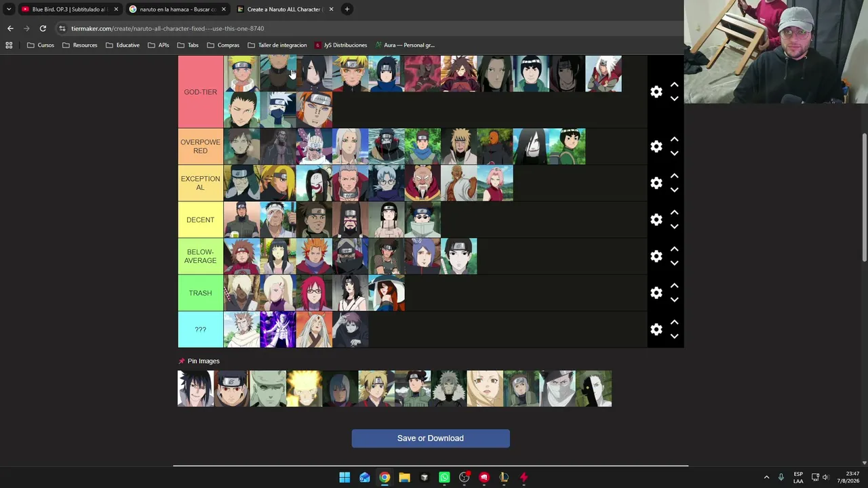
Task: Select the Create a Naruto ALL Character tab
Action: pyautogui.click(x=284, y=9)
